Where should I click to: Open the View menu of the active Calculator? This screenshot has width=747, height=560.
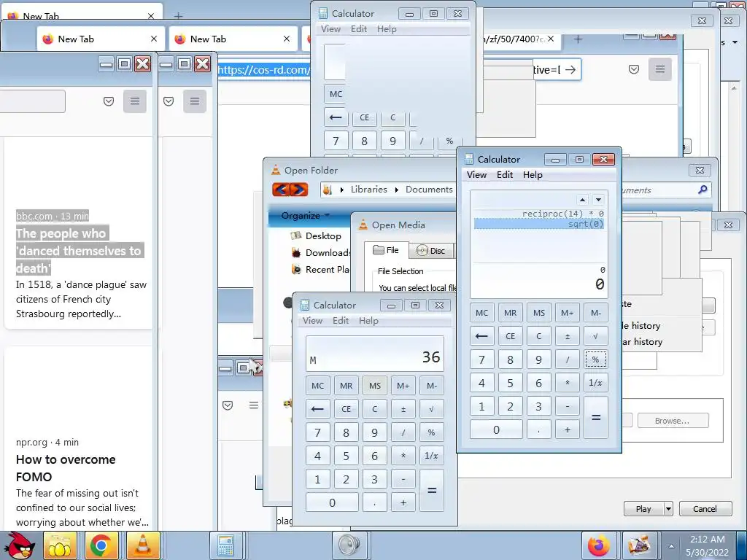click(x=476, y=175)
